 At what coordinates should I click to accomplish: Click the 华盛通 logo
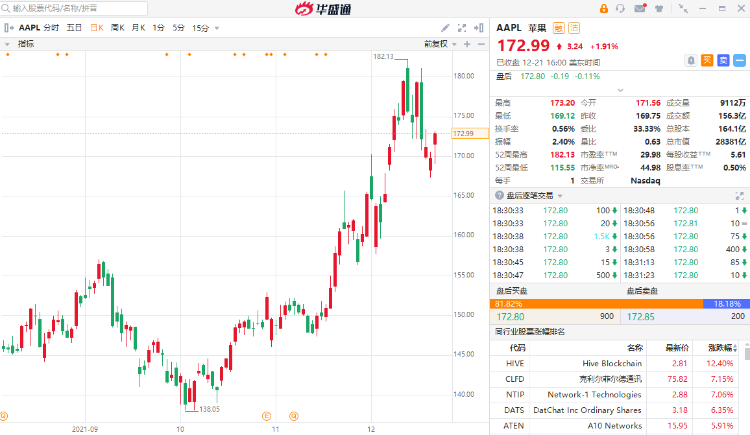[x=323, y=9]
